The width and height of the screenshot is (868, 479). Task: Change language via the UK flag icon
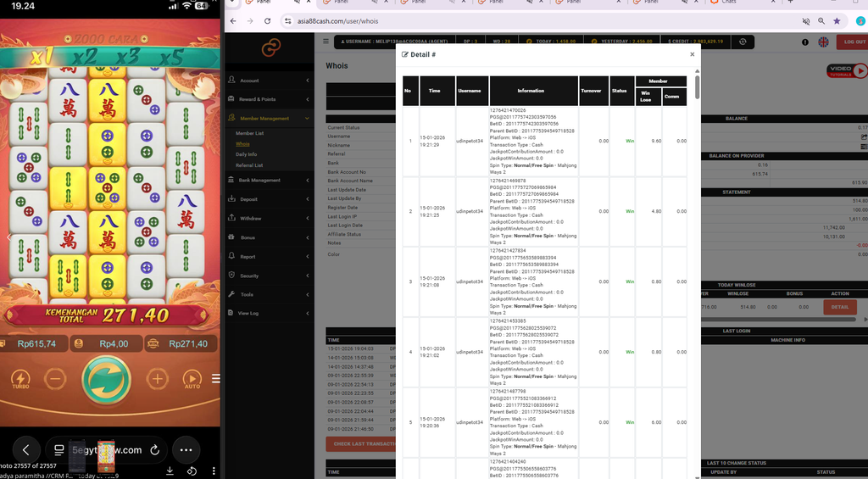tap(823, 42)
